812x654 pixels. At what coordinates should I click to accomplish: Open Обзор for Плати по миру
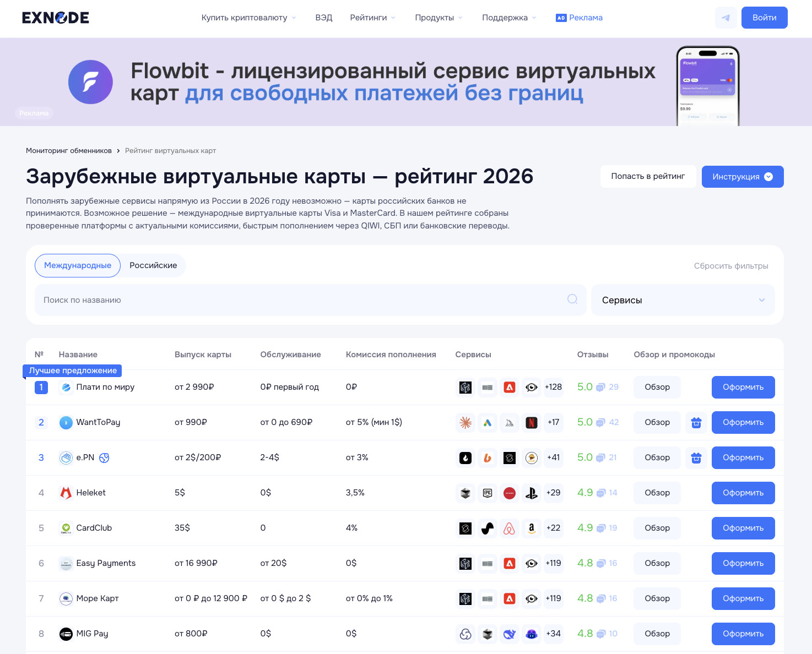[x=657, y=387]
